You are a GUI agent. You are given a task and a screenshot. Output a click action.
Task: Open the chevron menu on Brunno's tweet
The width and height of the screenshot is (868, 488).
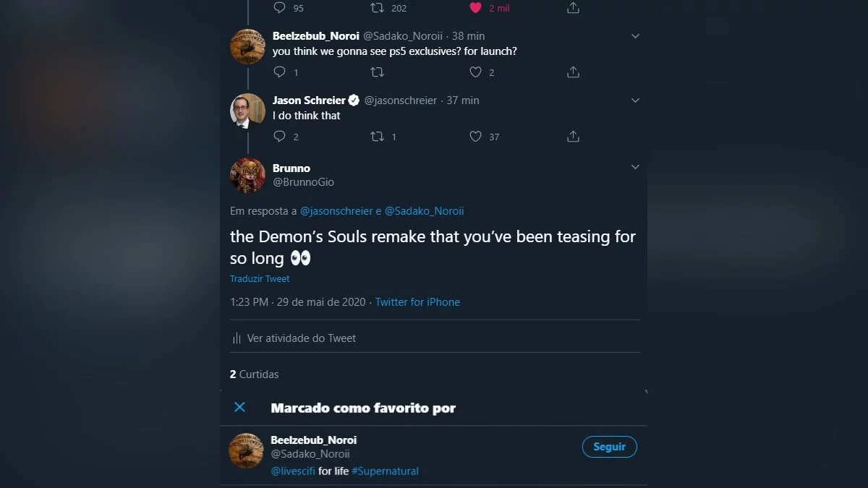[635, 168]
